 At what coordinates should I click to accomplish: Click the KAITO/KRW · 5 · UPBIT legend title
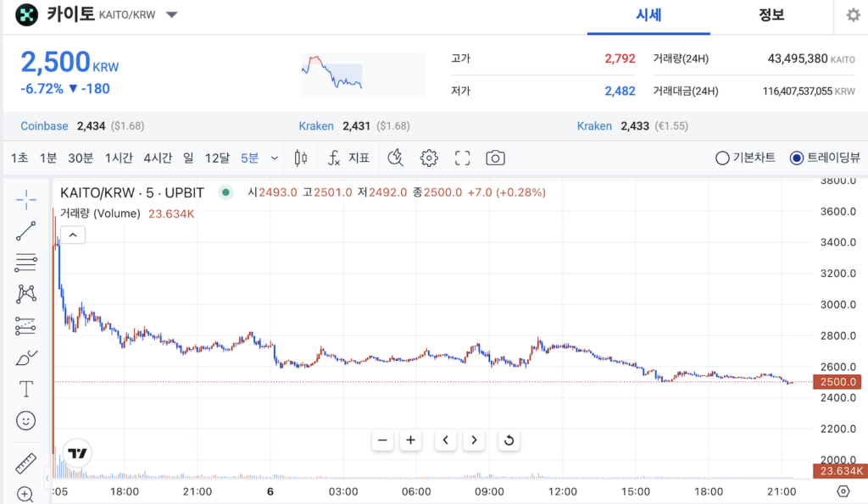click(x=131, y=192)
